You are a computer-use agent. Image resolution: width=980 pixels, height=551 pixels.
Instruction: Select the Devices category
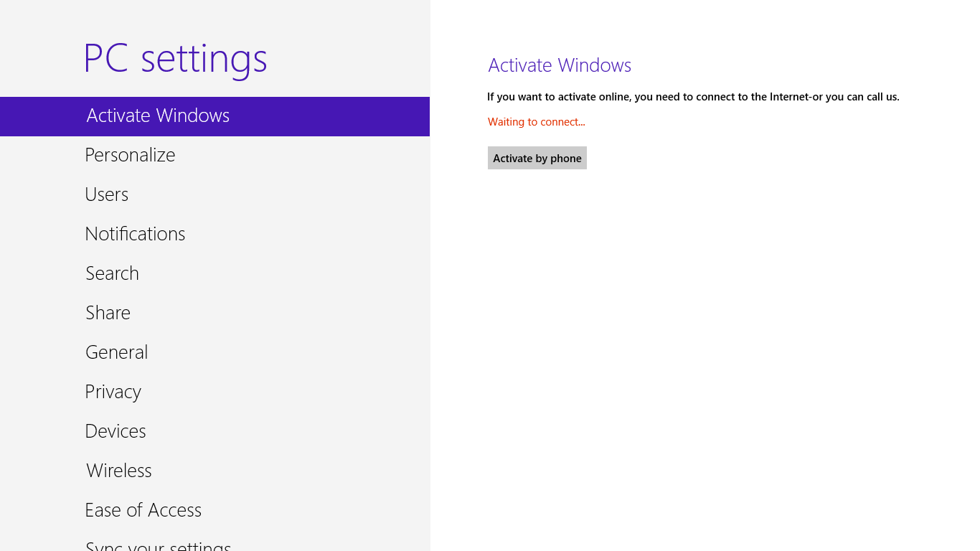[215, 432]
